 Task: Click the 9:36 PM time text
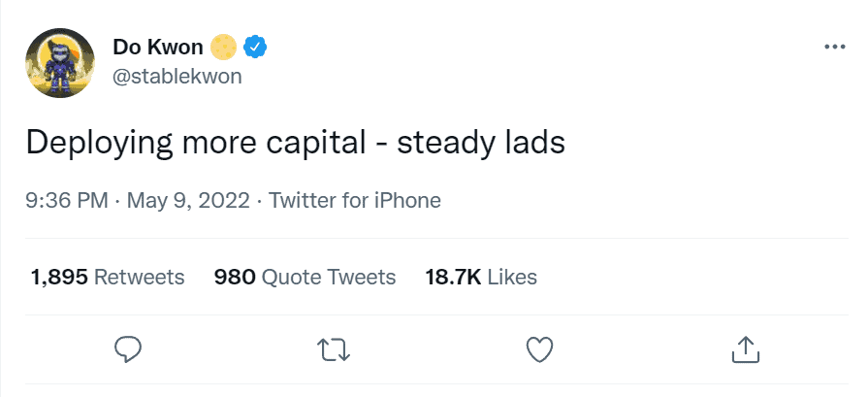point(64,201)
